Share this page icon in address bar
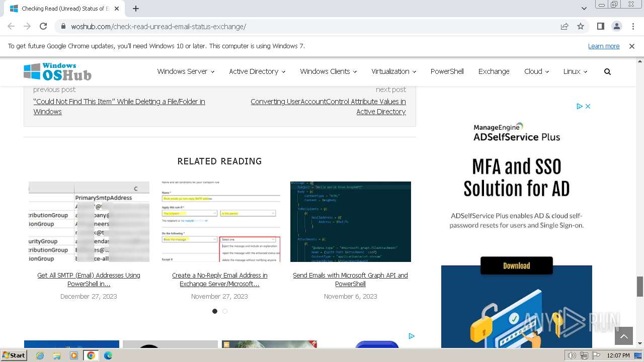Screen dimensions: 644x362 (x=565, y=27)
